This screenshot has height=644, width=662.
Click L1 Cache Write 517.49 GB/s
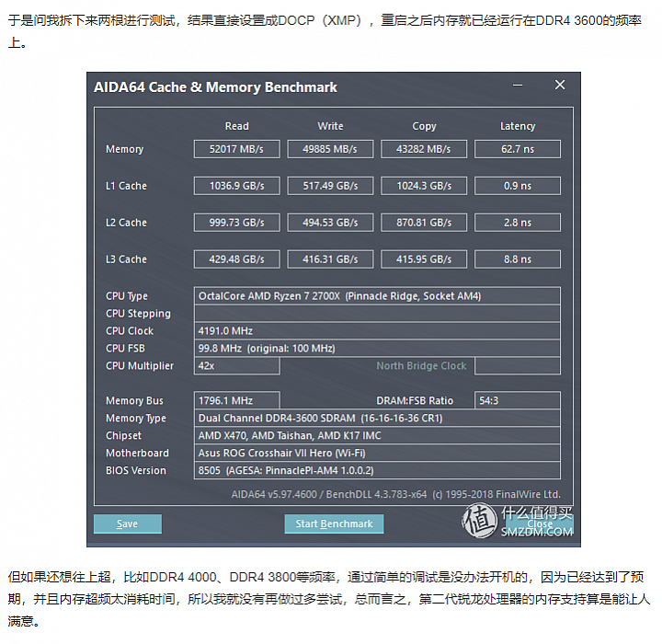click(x=330, y=186)
